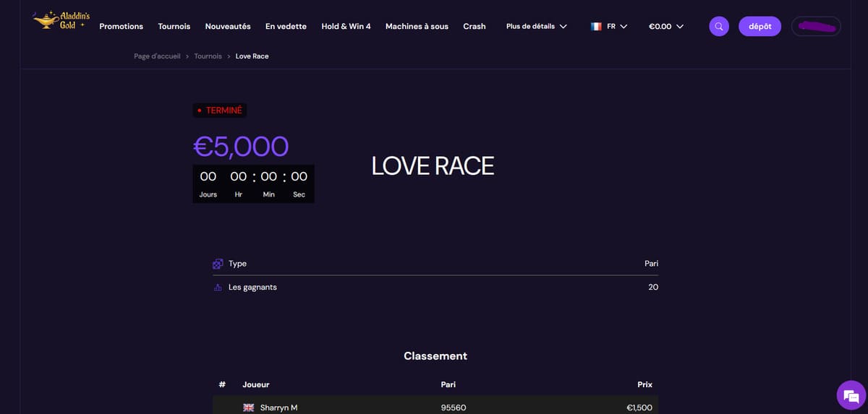Follow the Page d'accueil breadcrumb link
The height and width of the screenshot is (414, 868).
157,56
